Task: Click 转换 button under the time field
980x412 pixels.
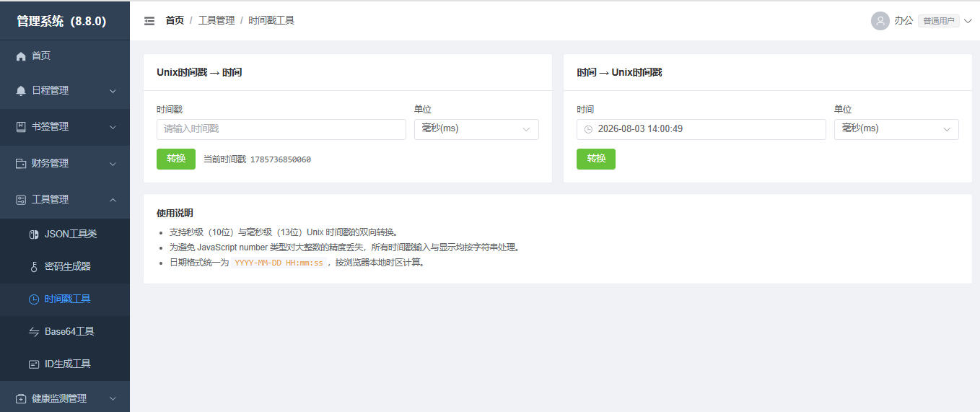Action: [x=596, y=159]
